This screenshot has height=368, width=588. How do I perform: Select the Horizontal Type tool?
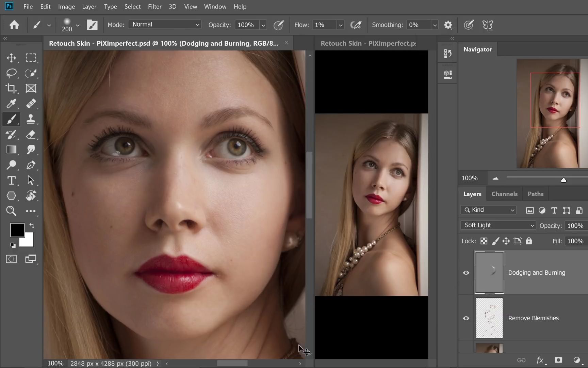click(11, 180)
